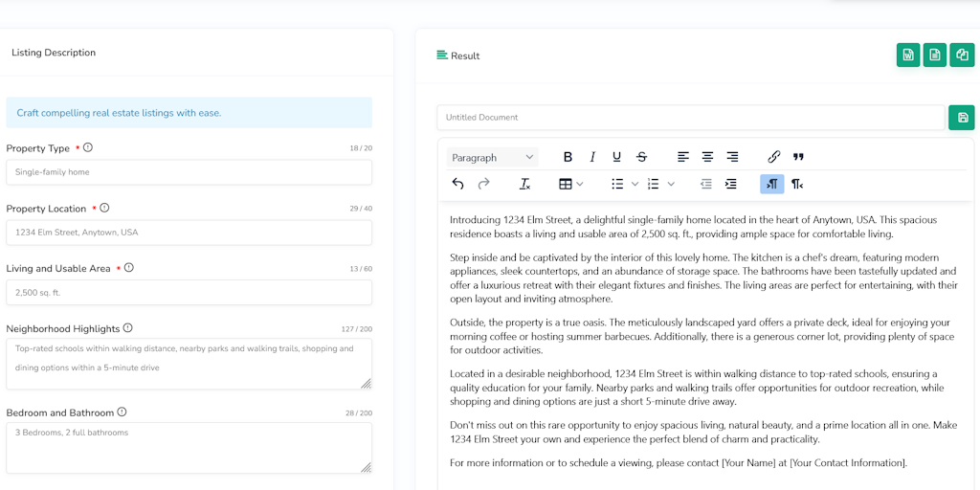Open the Paragraph style dropdown
This screenshot has height=490, width=980.
(x=493, y=158)
